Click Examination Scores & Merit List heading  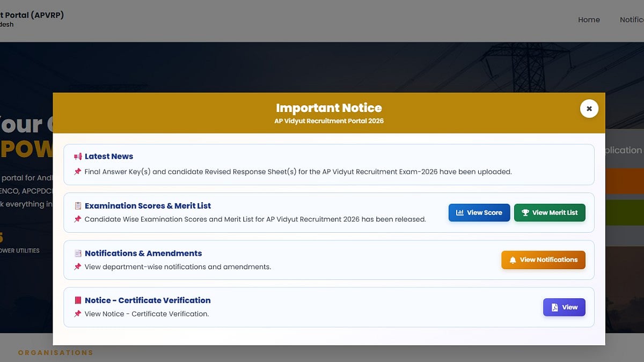[x=148, y=206]
